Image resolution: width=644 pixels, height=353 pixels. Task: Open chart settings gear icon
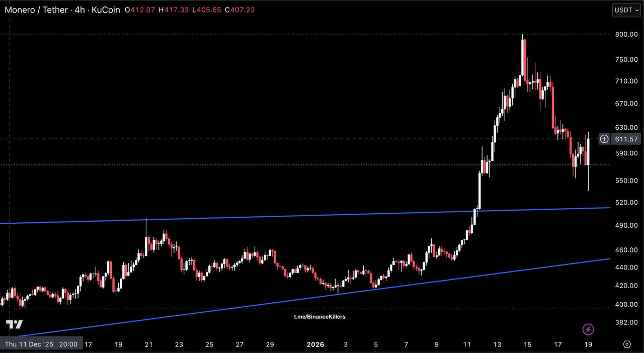tap(627, 344)
